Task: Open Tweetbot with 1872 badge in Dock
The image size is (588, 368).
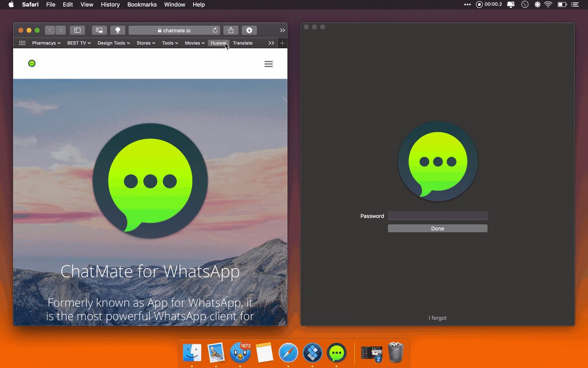Action: click(x=240, y=352)
